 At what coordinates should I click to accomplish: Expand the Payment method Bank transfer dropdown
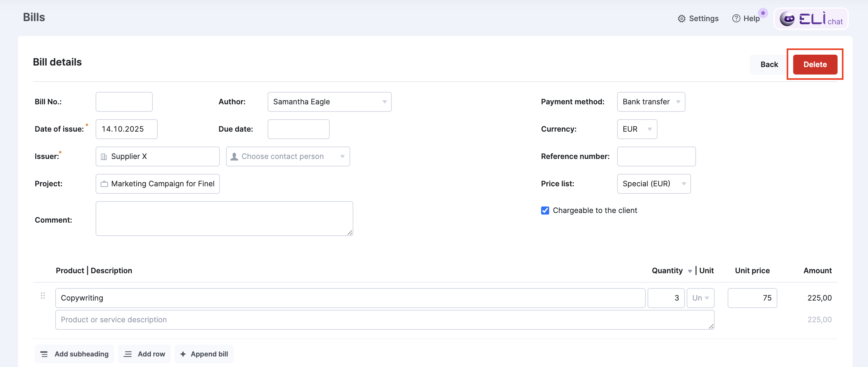pyautogui.click(x=651, y=102)
